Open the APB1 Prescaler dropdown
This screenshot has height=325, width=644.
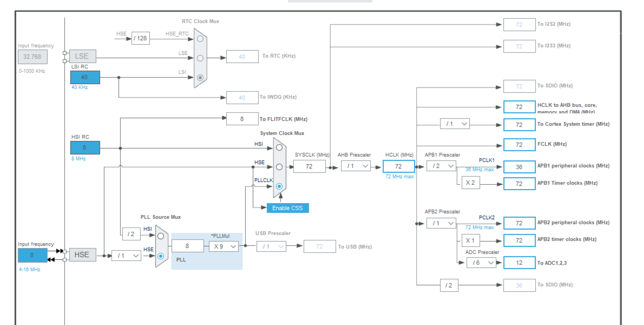click(x=441, y=166)
